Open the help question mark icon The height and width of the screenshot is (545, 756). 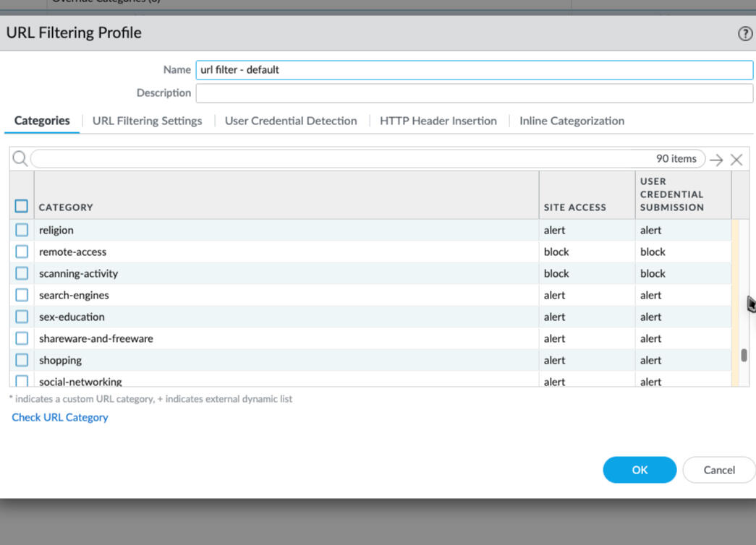tap(744, 34)
